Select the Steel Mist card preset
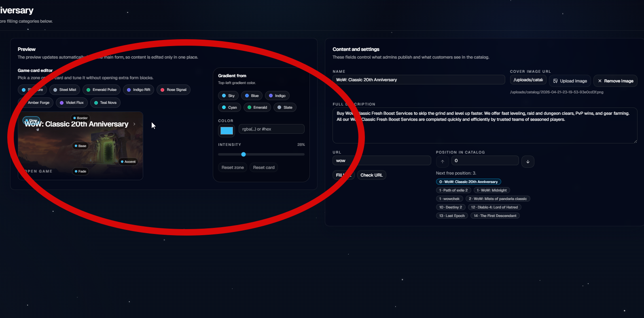Image resolution: width=644 pixels, height=318 pixels. pos(65,90)
